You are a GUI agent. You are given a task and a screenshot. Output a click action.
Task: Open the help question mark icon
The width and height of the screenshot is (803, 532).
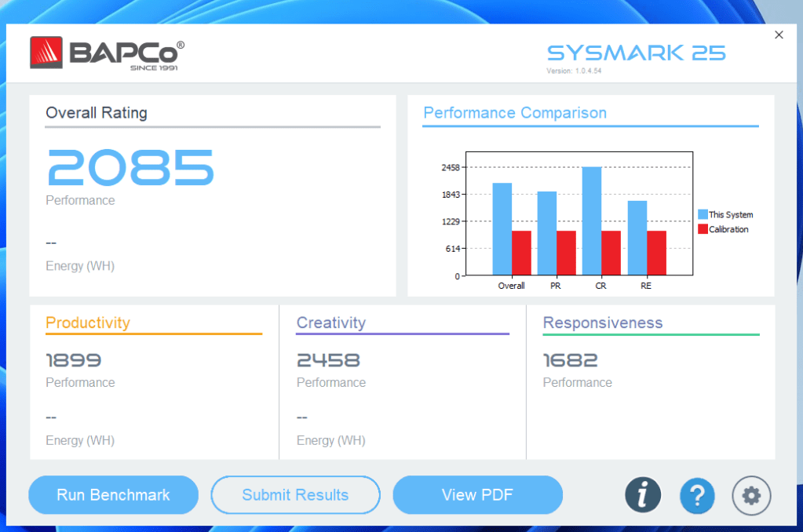[x=697, y=495]
